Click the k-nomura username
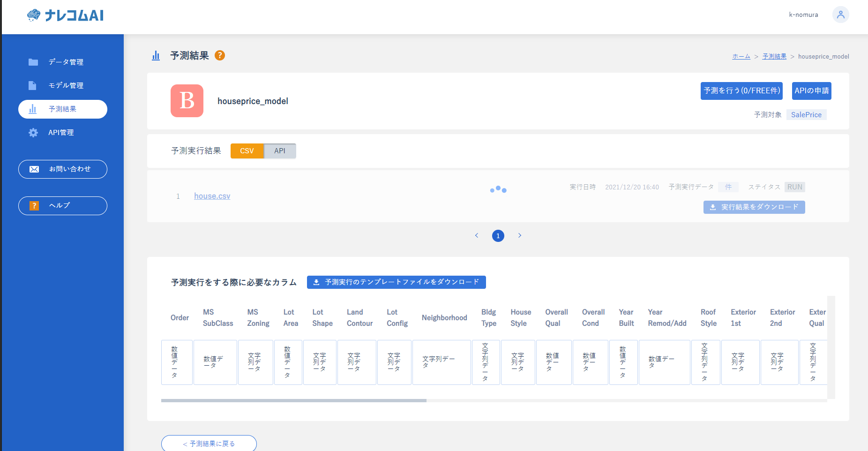The height and width of the screenshot is (451, 868). click(x=803, y=15)
